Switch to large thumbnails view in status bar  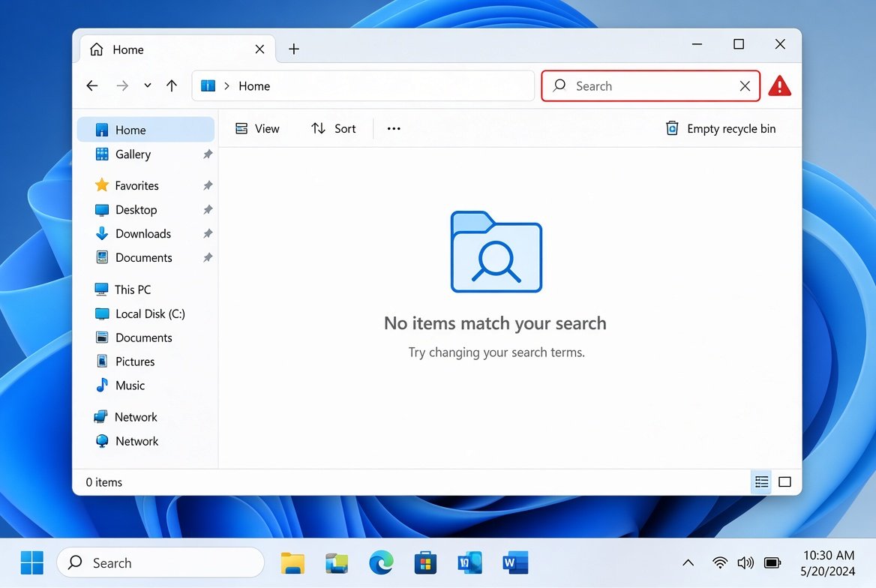785,481
